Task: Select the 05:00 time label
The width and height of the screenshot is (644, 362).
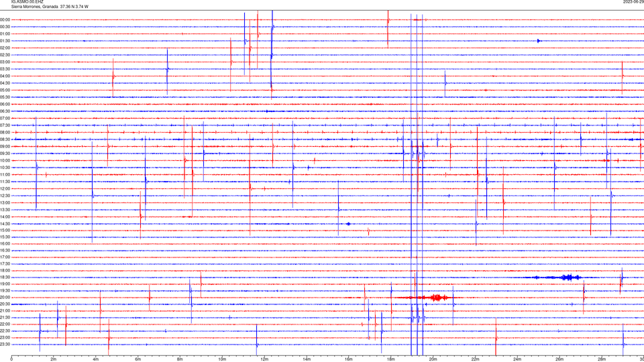Action: point(5,90)
